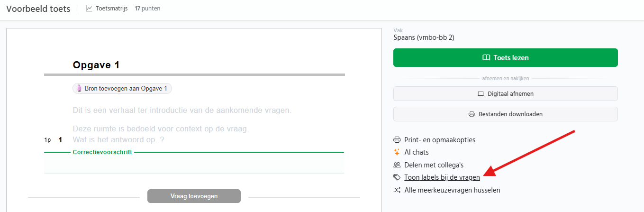Open the AI chats link
This screenshot has height=212, width=644.
416,152
